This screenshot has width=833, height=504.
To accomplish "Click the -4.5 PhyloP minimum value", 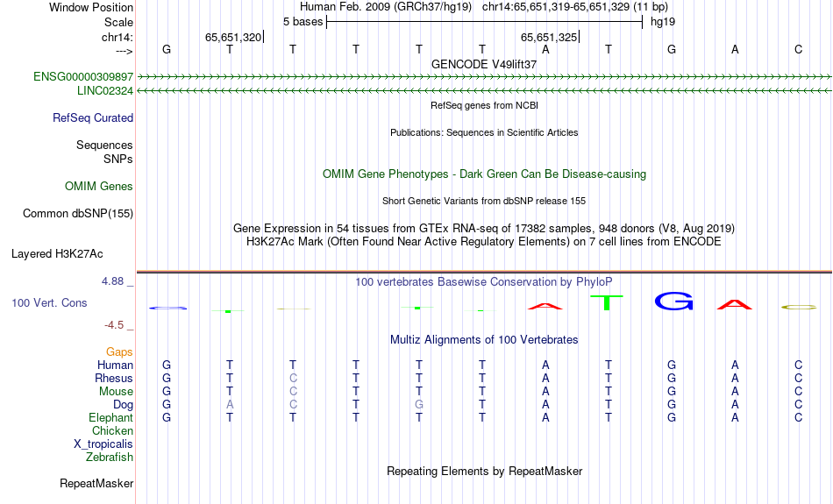I will (114, 325).
